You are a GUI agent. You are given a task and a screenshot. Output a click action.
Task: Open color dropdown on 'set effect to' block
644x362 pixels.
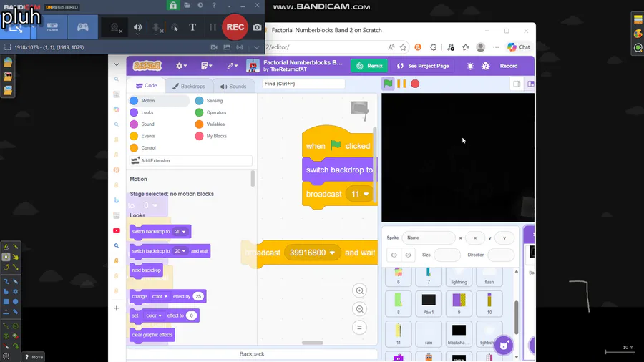(x=154, y=315)
